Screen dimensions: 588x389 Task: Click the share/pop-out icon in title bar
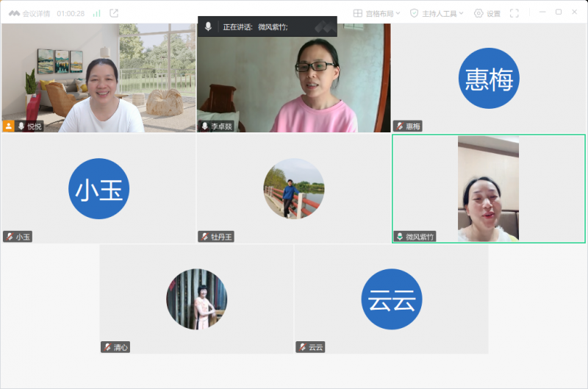(x=114, y=13)
